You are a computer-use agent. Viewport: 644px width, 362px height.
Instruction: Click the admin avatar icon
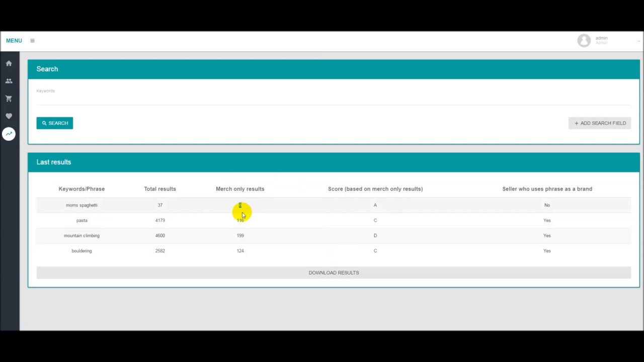tap(584, 41)
